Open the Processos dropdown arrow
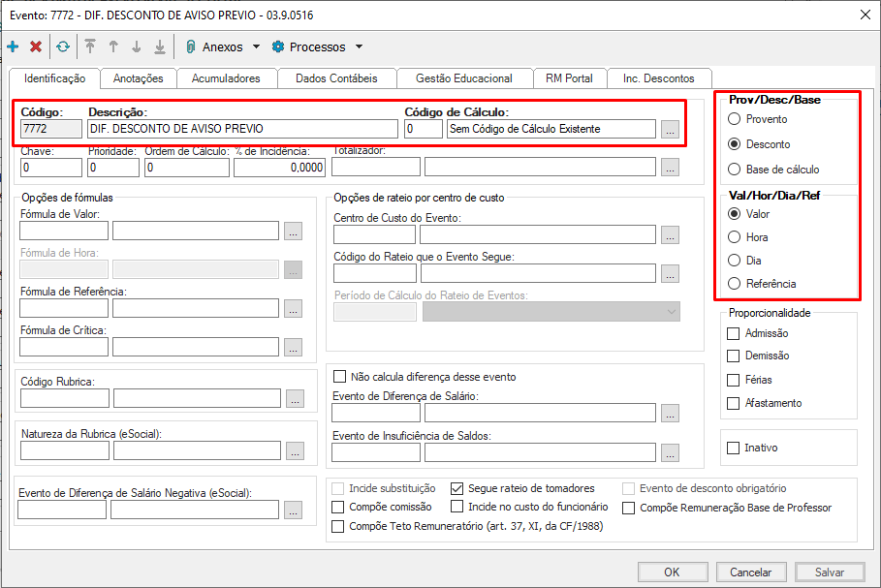The image size is (881, 588). click(x=359, y=46)
